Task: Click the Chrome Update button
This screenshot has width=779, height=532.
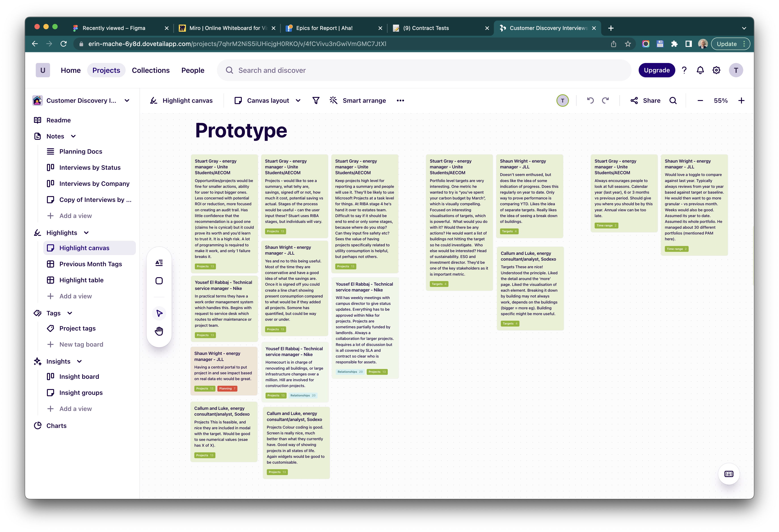Action: click(x=730, y=44)
